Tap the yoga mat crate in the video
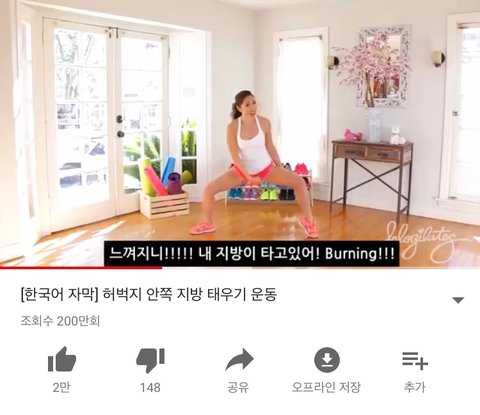The image size is (480, 415). 164,188
